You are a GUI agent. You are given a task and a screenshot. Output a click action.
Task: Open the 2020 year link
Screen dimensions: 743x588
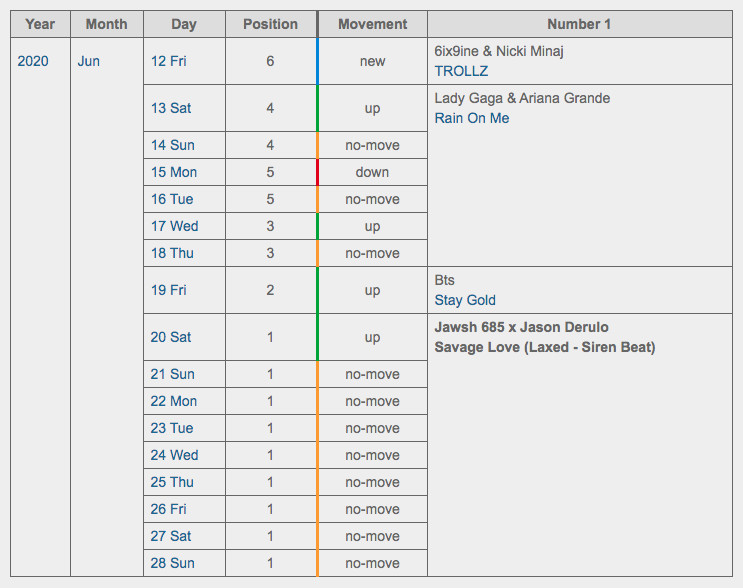pos(33,61)
